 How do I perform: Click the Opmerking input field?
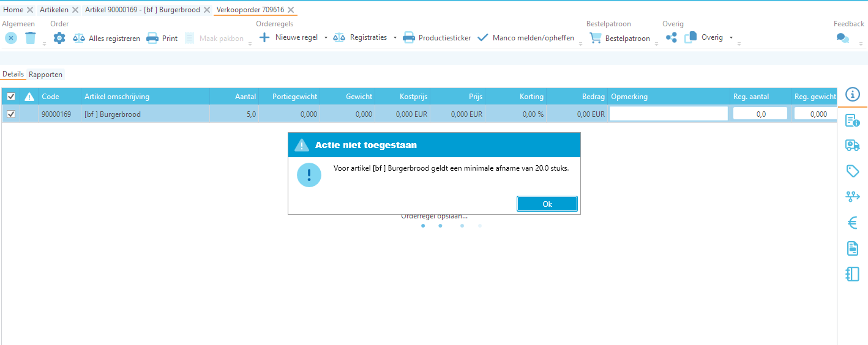(x=668, y=114)
